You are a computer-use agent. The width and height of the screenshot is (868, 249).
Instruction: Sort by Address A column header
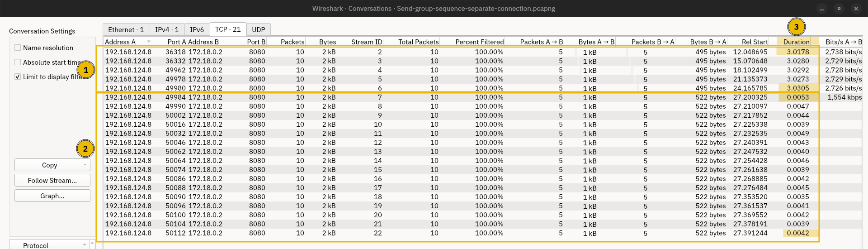tap(128, 42)
